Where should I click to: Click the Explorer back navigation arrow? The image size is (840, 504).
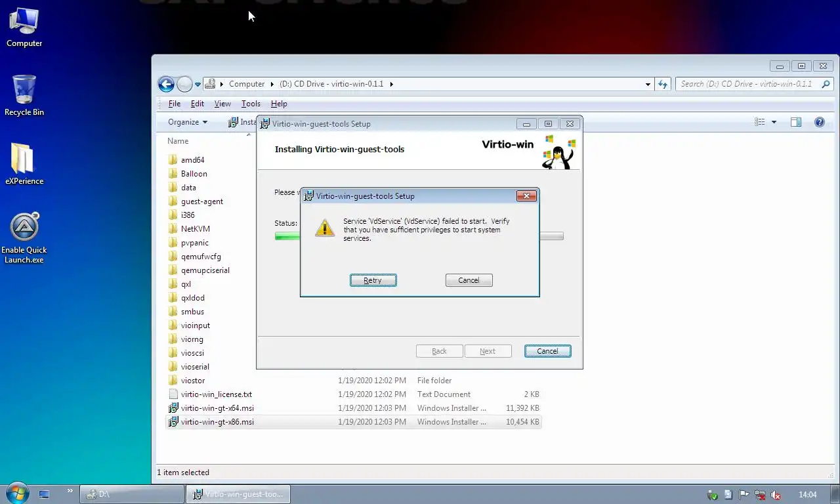(x=166, y=84)
